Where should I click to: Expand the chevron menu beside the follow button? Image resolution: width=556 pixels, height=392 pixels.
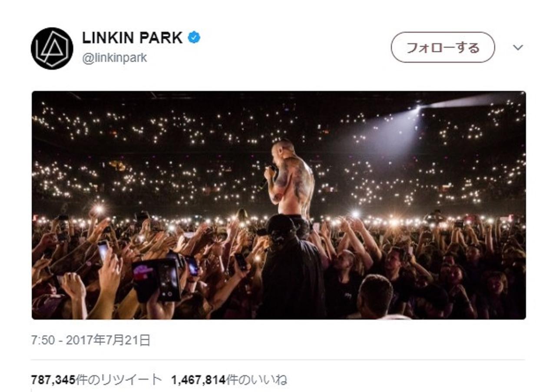pos(518,47)
